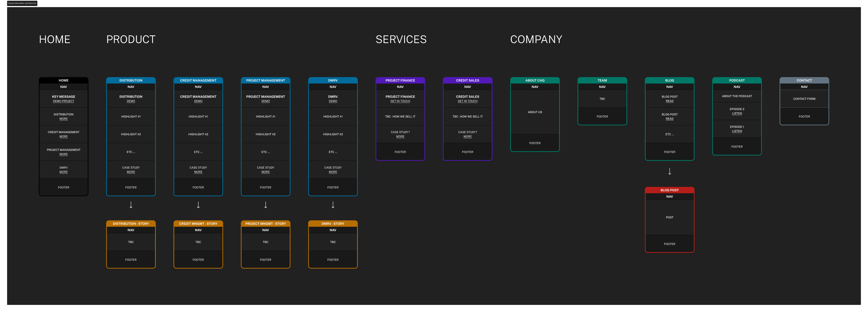Click the READ link of first Blog Post
This screenshot has height=312, width=868.
(670, 101)
